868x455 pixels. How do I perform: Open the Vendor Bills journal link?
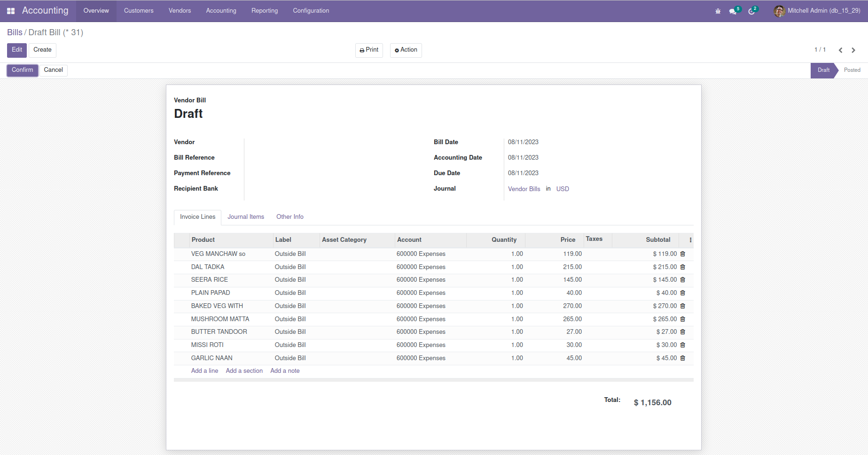(524, 189)
